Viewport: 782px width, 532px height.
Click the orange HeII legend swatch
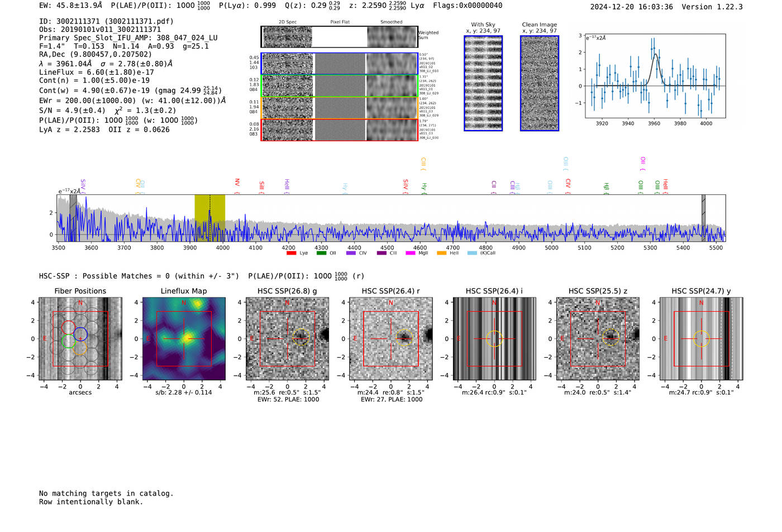click(x=442, y=253)
